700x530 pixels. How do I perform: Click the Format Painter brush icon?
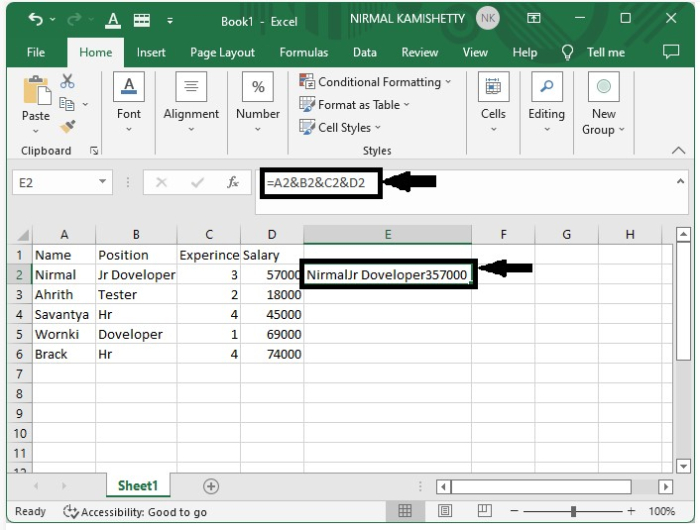68,127
